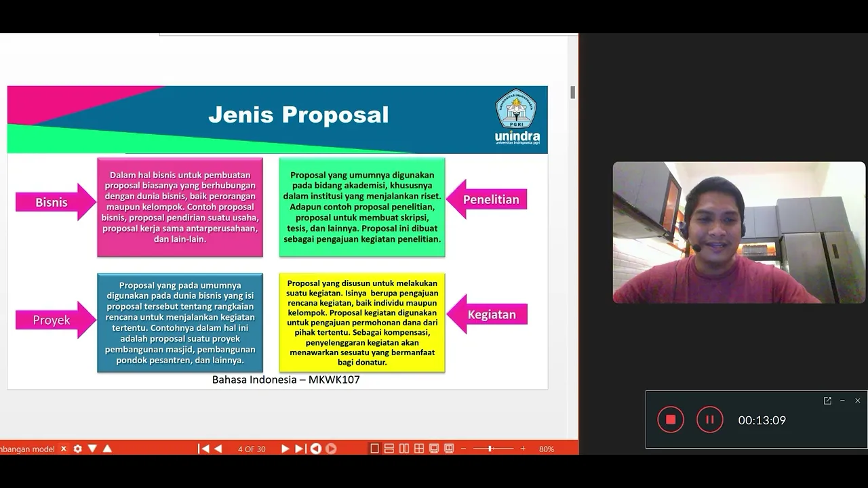Select first monitor display mode icon

pos(434,449)
